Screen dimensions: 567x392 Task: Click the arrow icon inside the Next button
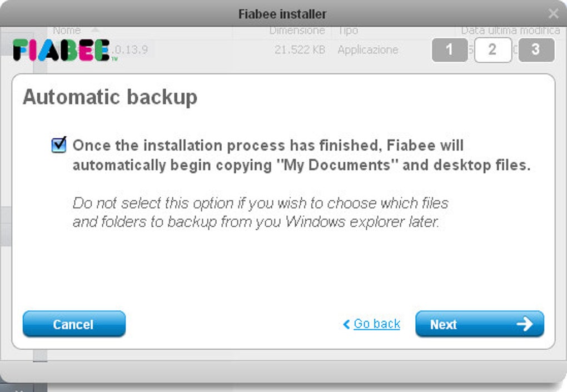tap(526, 324)
